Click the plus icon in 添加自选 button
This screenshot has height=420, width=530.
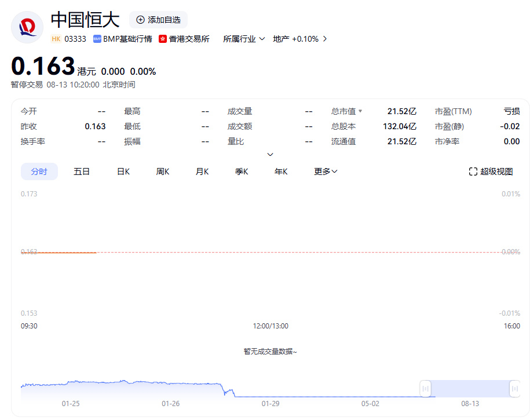(x=140, y=20)
